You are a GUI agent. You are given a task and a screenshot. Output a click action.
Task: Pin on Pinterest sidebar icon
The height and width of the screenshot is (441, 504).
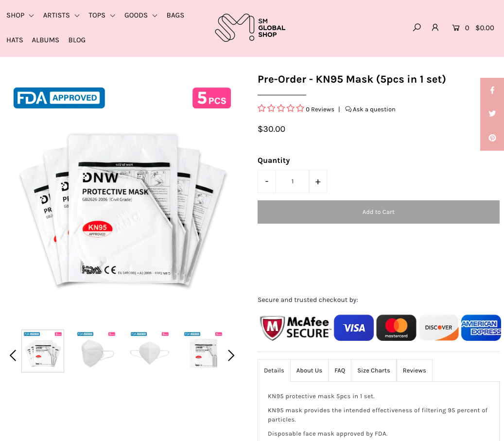[492, 138]
